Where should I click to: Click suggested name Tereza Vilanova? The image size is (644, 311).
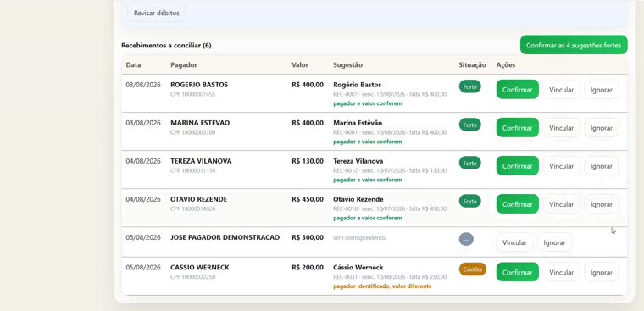358,161
